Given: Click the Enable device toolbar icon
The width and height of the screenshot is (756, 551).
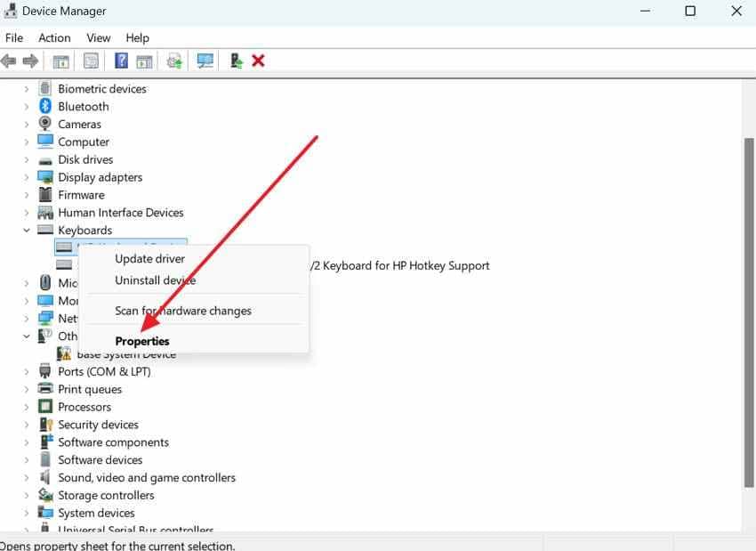Looking at the screenshot, I should point(236,61).
